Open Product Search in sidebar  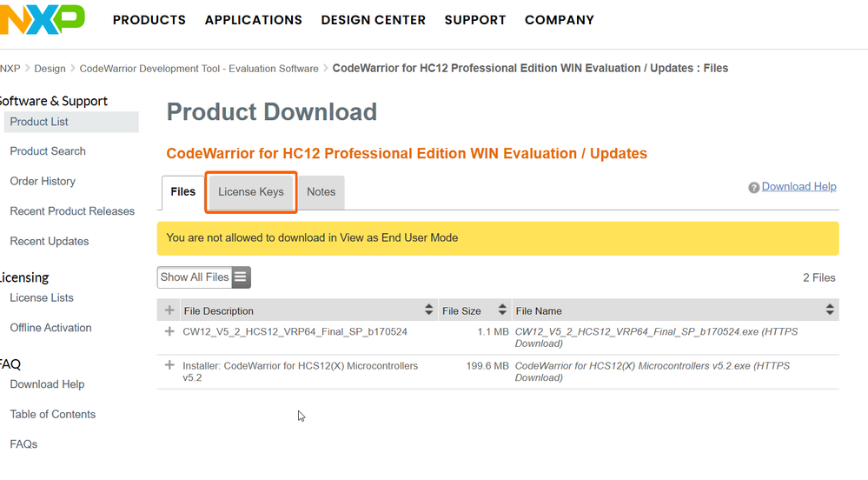[x=48, y=151]
